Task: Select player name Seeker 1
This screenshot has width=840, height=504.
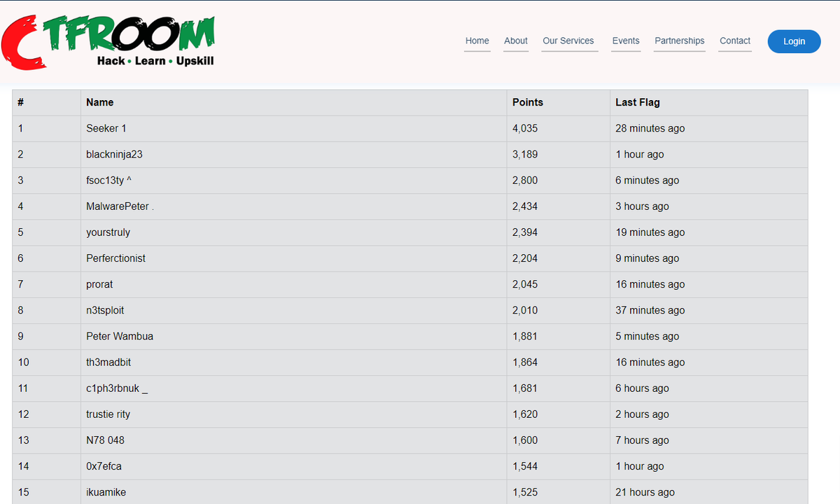Action: click(106, 129)
